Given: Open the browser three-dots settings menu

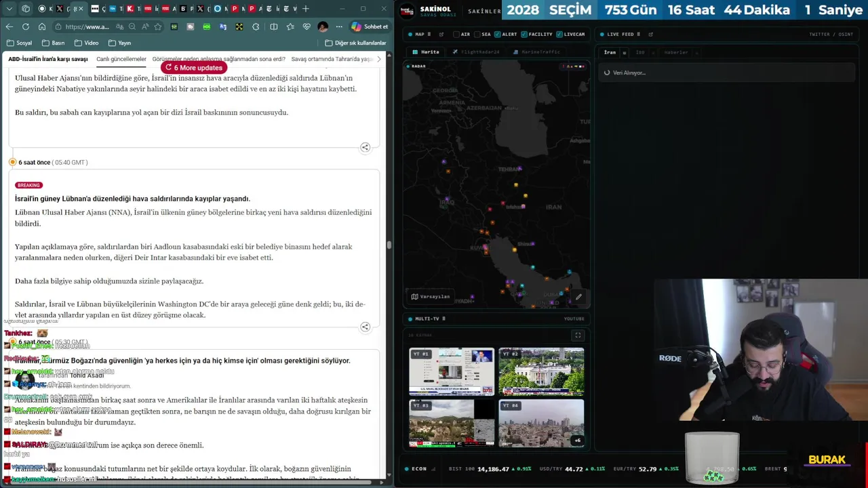Looking at the screenshot, I should 339,26.
